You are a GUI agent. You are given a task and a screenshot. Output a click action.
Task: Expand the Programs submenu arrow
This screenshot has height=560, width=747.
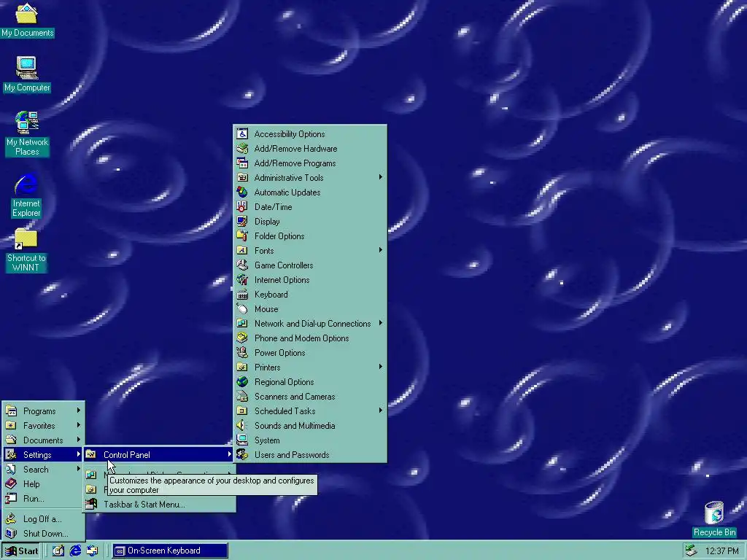pyautogui.click(x=78, y=411)
